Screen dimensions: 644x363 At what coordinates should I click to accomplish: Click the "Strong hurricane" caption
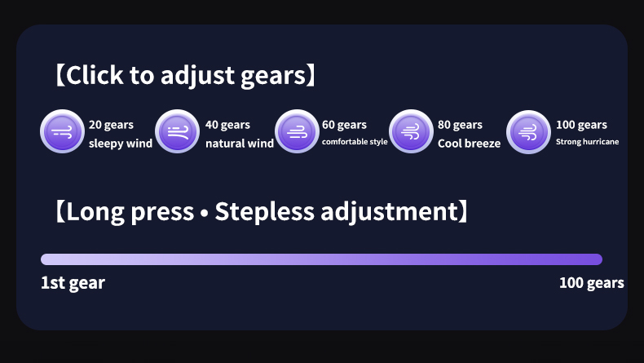click(587, 142)
